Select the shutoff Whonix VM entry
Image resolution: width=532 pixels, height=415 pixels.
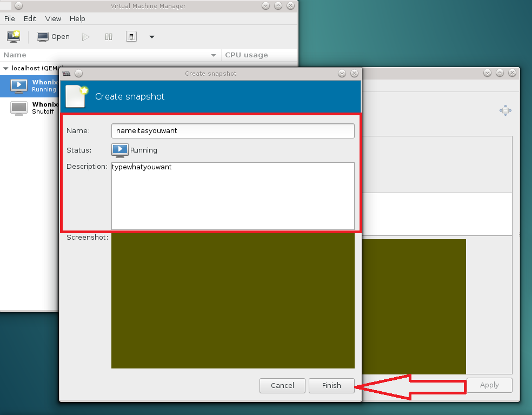point(32,108)
